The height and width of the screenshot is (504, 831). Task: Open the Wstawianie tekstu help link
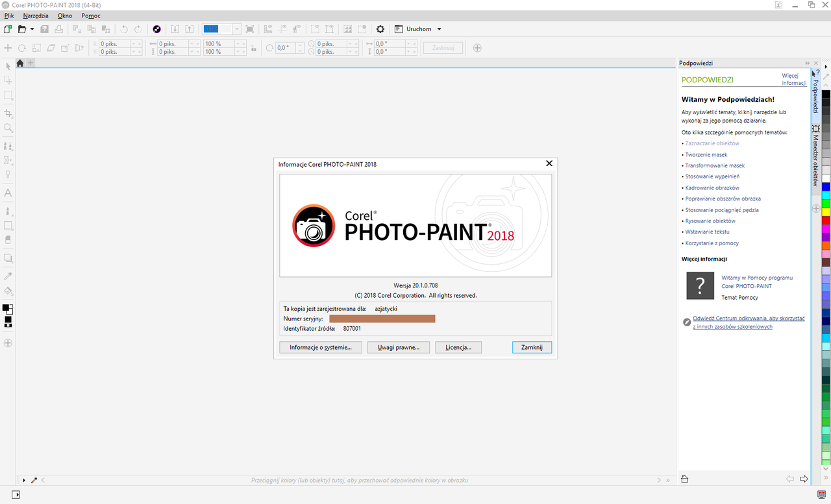click(x=708, y=232)
